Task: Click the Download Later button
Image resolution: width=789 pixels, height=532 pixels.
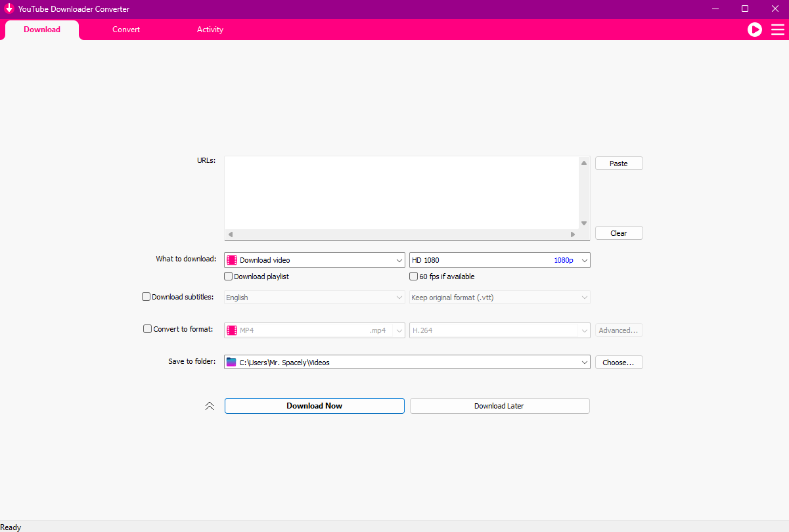Action: pyautogui.click(x=500, y=406)
